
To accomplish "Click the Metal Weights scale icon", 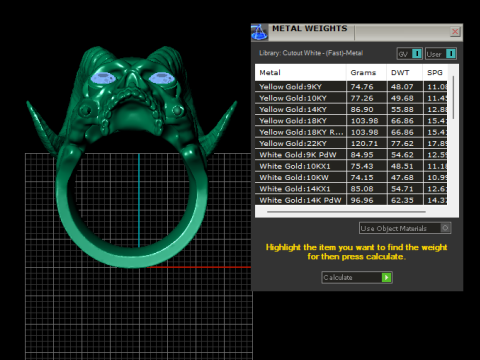I will 259,32.
